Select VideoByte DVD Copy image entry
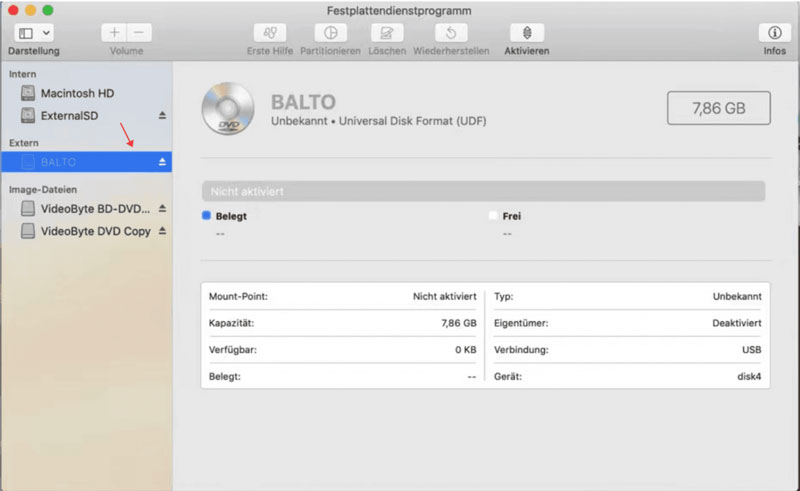The height and width of the screenshot is (491, 800). [95, 231]
